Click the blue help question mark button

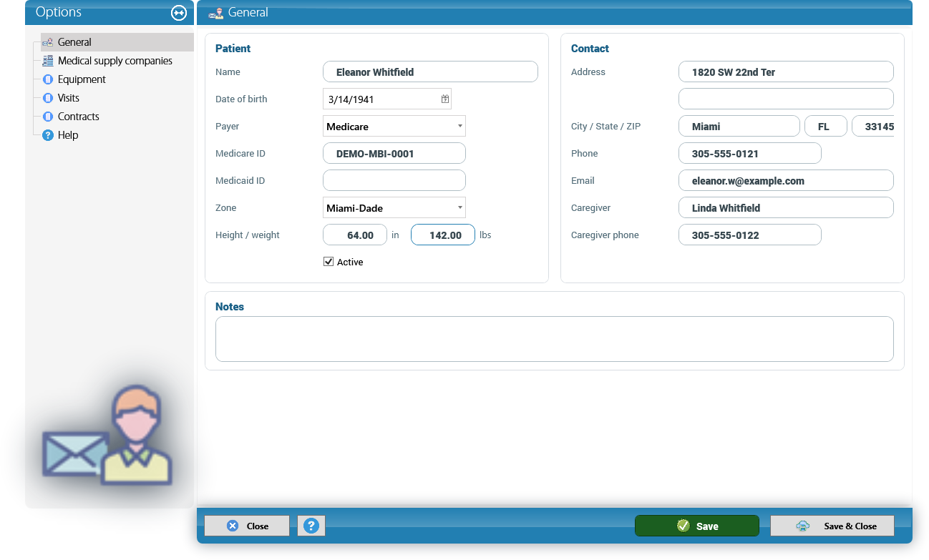pos(311,526)
